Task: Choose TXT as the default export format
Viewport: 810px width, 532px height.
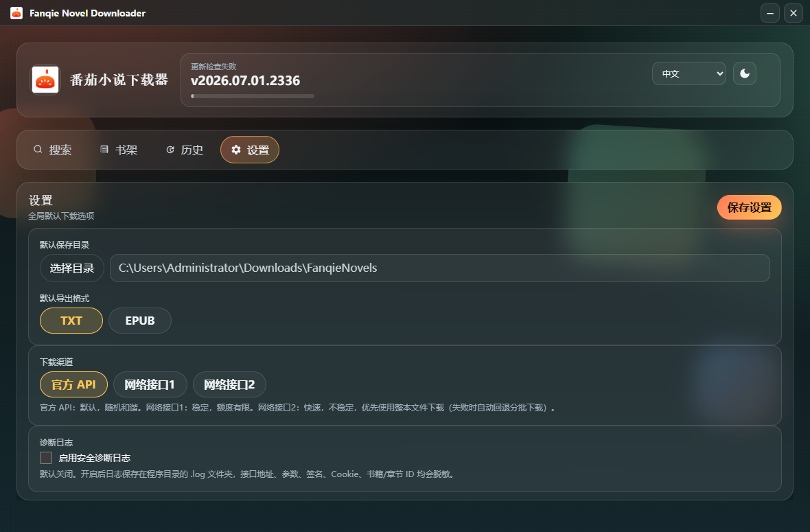Action: point(71,321)
